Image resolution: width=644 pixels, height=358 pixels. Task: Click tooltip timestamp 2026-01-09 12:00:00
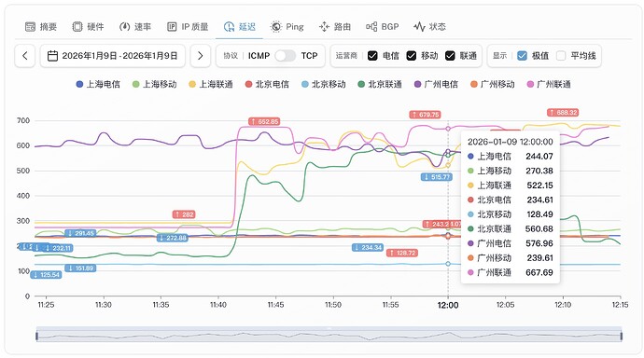pos(511,142)
